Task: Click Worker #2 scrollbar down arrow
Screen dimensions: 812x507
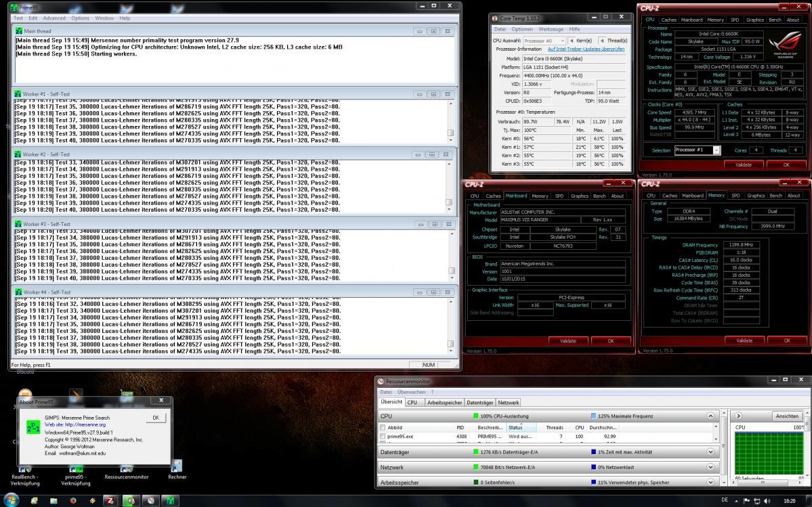Action: coord(449,210)
